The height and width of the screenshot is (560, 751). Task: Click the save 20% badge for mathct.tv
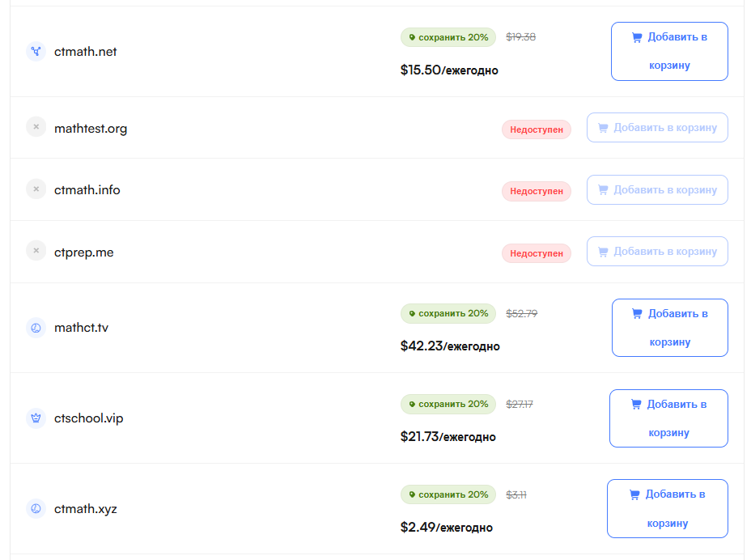(448, 314)
